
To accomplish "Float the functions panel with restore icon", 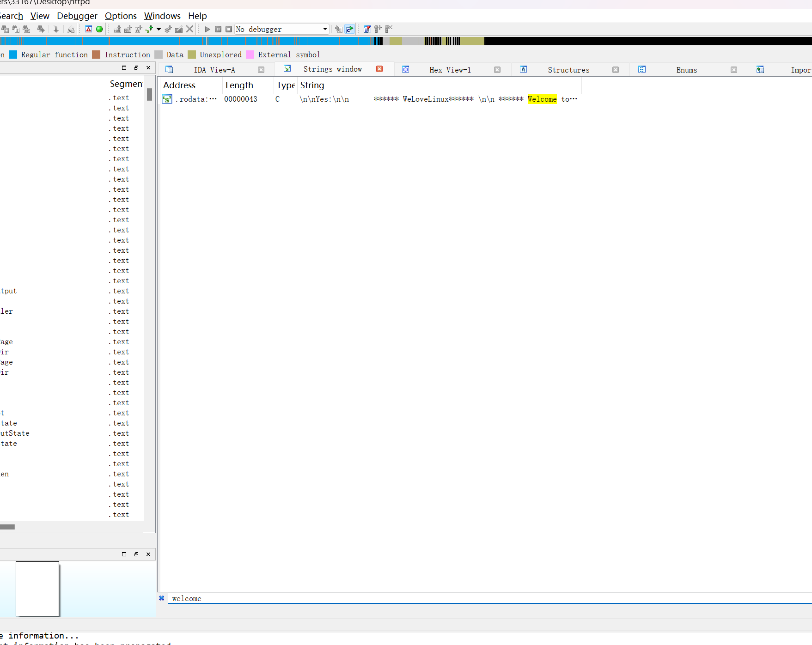I will [x=136, y=67].
